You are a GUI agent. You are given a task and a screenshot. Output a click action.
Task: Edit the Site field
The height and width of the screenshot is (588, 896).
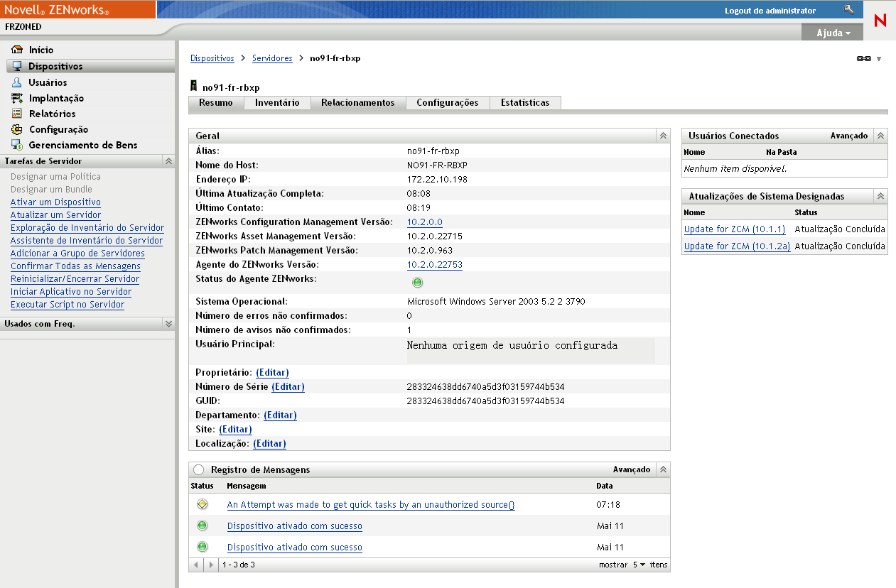[x=235, y=429]
